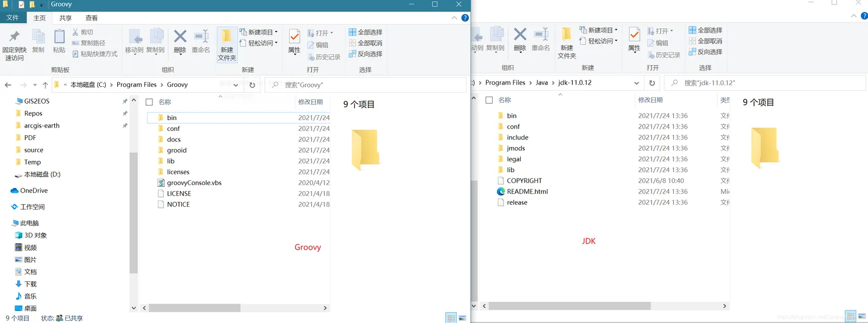The height and width of the screenshot is (323, 868).
Task: Click the Delete icon in Groovy window ribbon
Action: point(180,37)
